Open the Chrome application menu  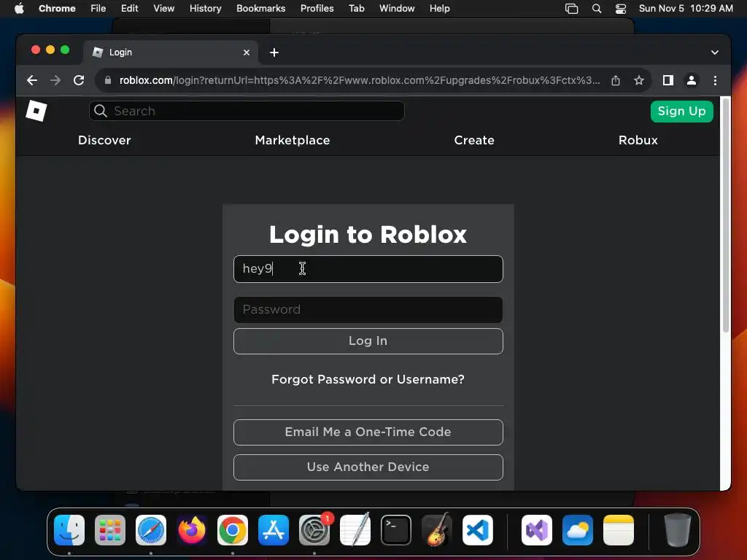pyautogui.click(x=57, y=9)
